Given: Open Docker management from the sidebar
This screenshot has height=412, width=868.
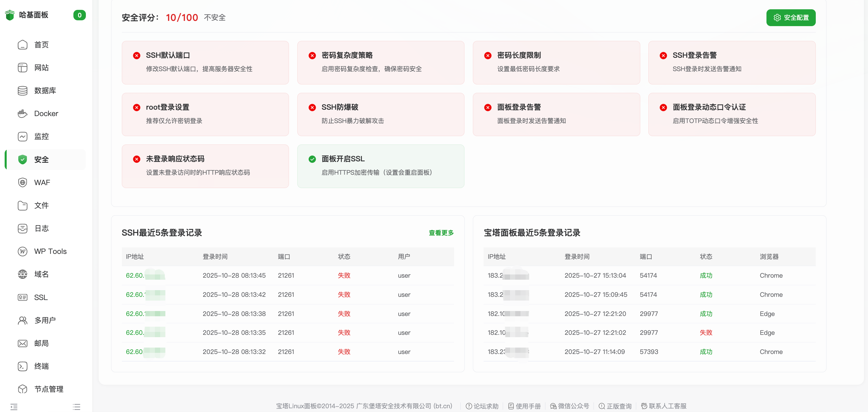Looking at the screenshot, I should 46,113.
